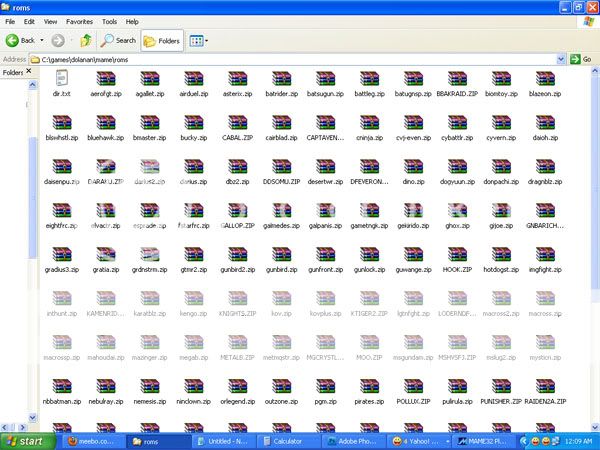
Task: Select the imgfight.zip archive icon
Action: pyautogui.click(x=545, y=254)
